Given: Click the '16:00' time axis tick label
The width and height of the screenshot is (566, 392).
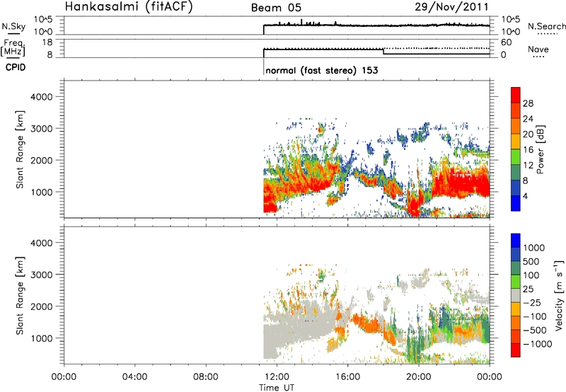Looking at the screenshot, I should 347,377.
